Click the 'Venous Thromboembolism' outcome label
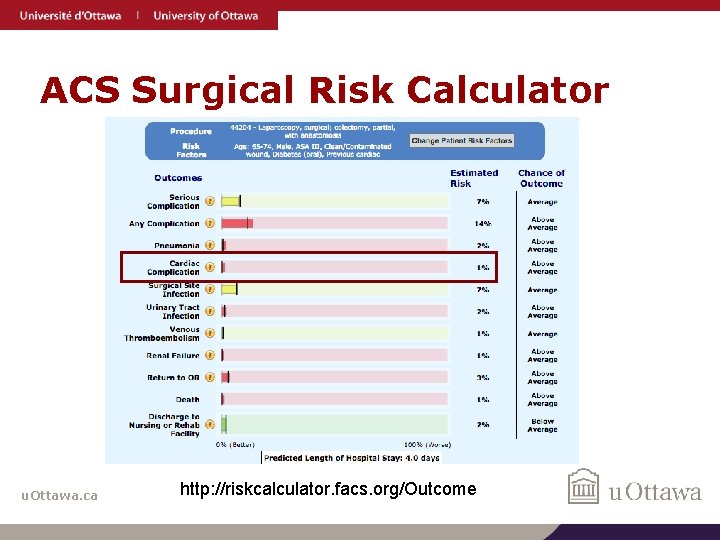720x540 pixels. click(162, 334)
